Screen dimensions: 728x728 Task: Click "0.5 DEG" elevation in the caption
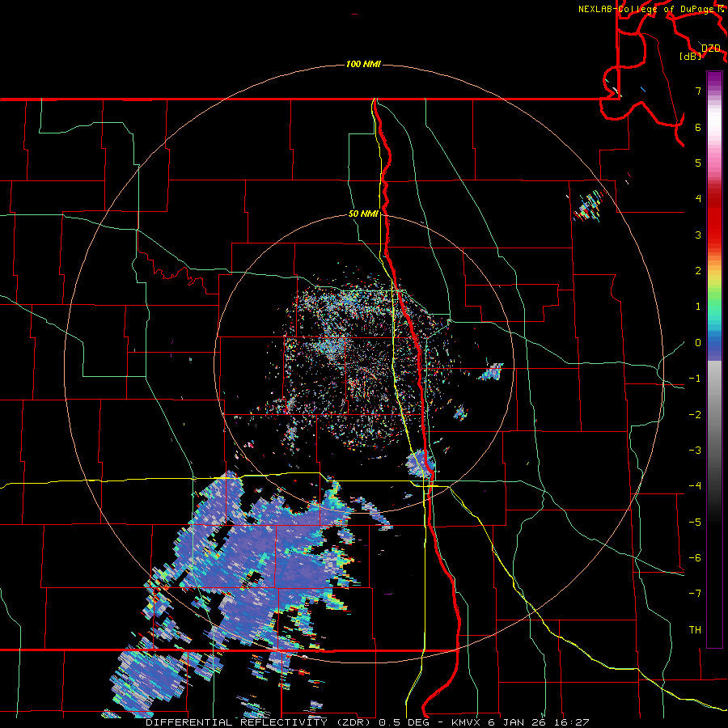[404, 722]
